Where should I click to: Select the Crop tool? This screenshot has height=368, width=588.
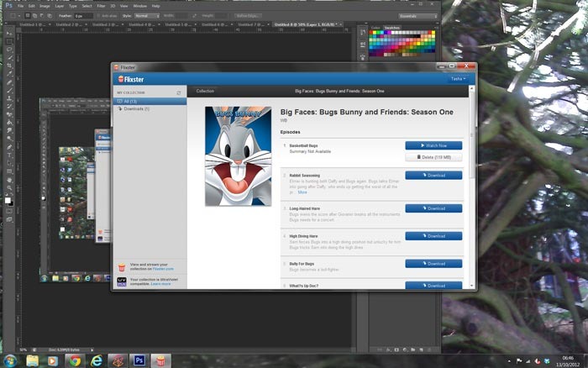(x=9, y=66)
